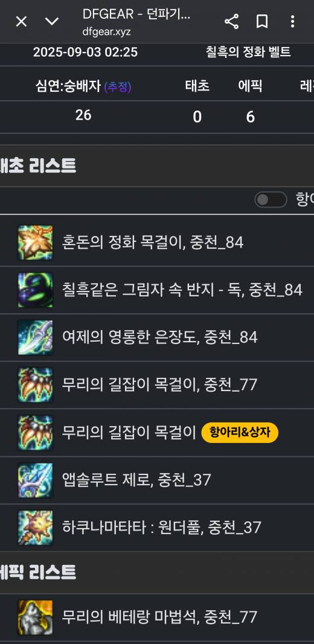
Task: Select the 에픽 column header
Action: tap(251, 86)
